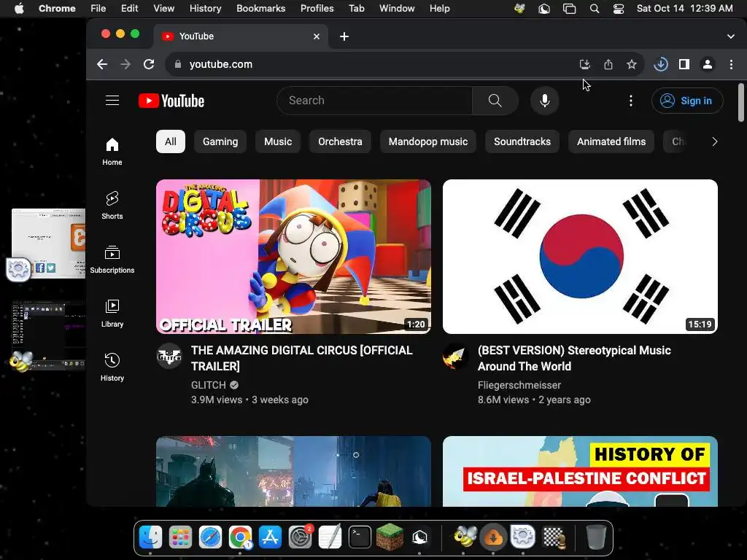Open the Bookmarks menu in menu bar
Image resolution: width=747 pixels, height=560 pixels.
coord(260,8)
